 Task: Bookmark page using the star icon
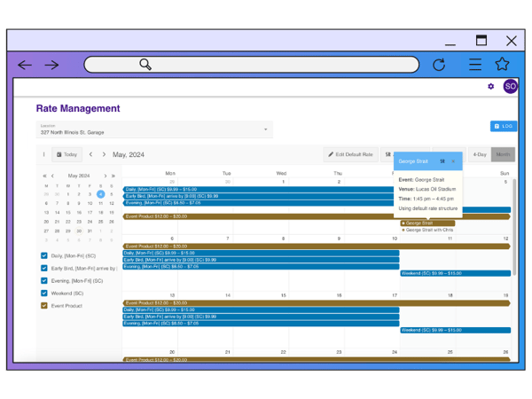[x=502, y=65]
